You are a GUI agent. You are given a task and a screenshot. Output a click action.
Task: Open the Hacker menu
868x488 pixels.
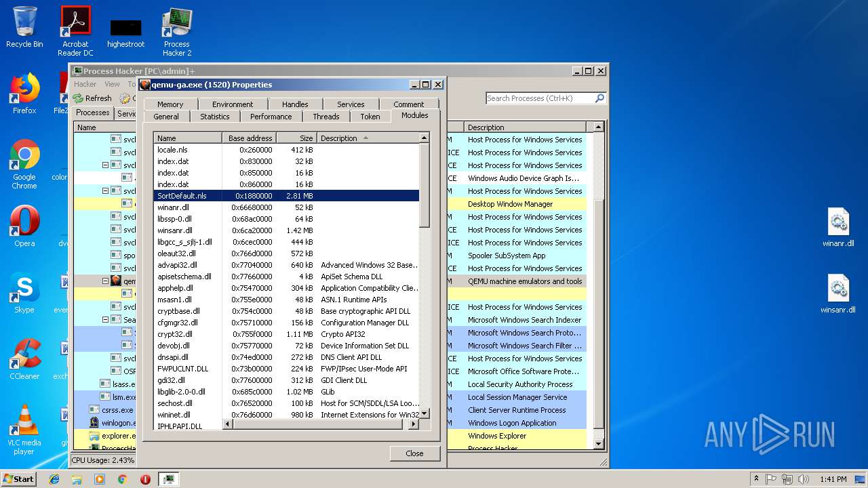point(85,84)
